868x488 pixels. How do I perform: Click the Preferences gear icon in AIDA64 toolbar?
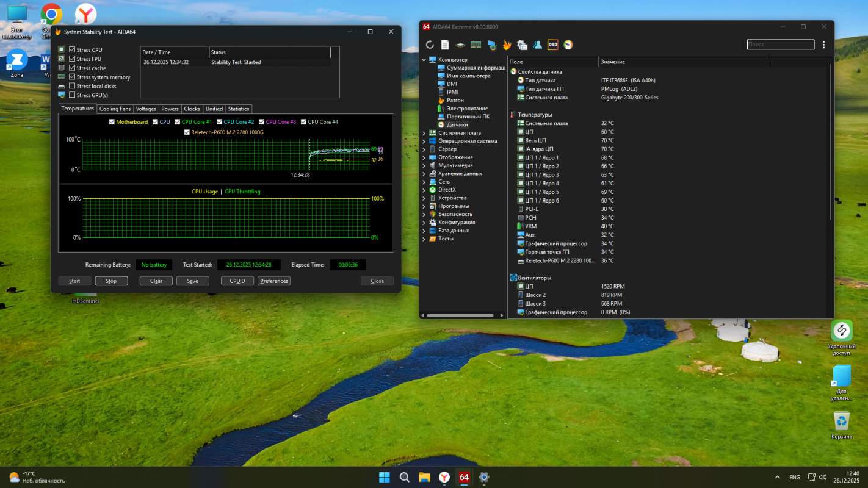click(522, 44)
